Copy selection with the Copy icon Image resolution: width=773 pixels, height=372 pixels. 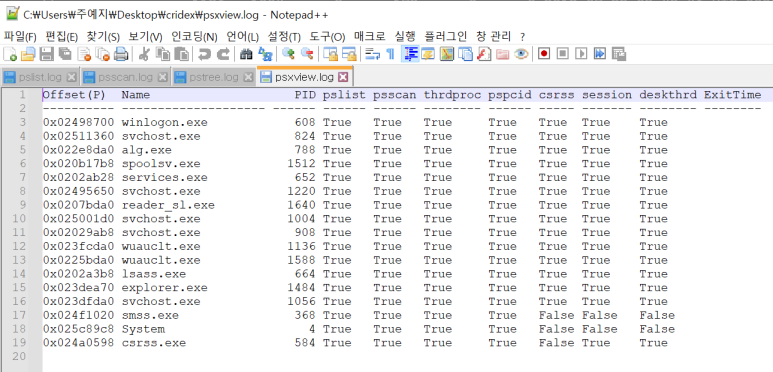[163, 54]
